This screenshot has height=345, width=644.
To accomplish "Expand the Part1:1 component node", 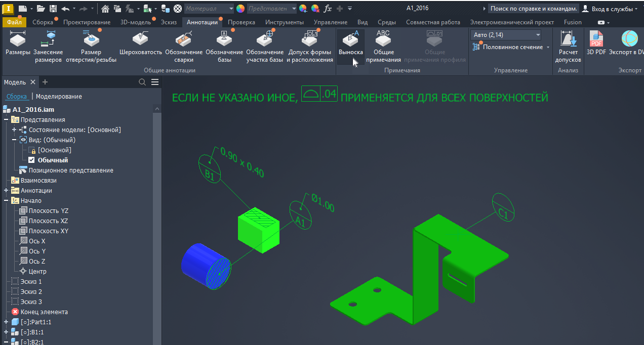I will (6, 322).
